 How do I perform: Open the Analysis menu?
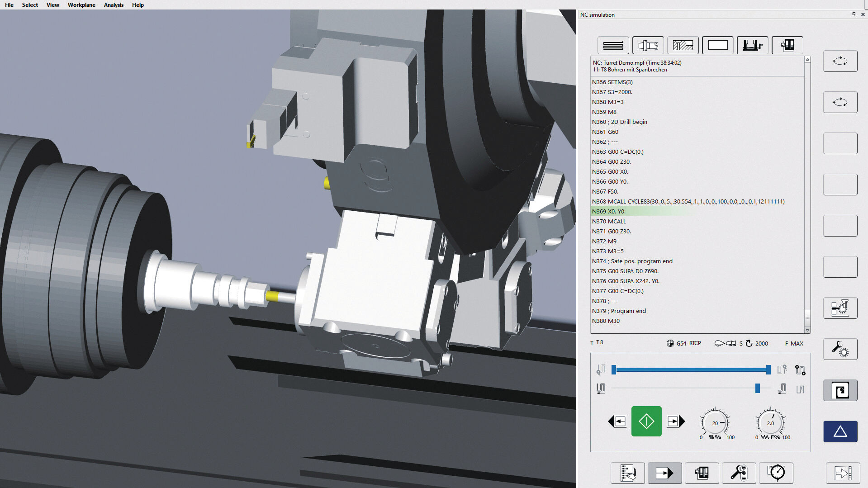click(x=113, y=5)
